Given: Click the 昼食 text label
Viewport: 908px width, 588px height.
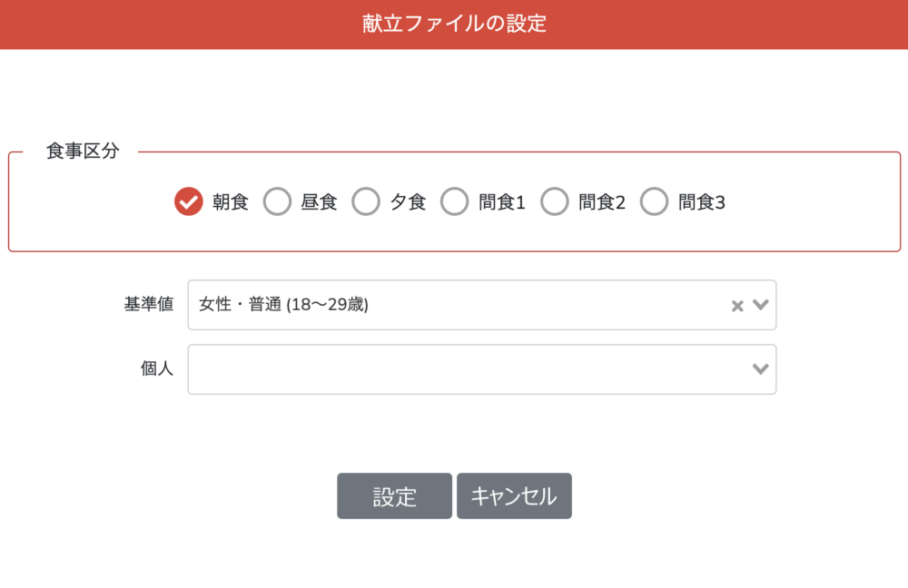Looking at the screenshot, I should coord(320,202).
